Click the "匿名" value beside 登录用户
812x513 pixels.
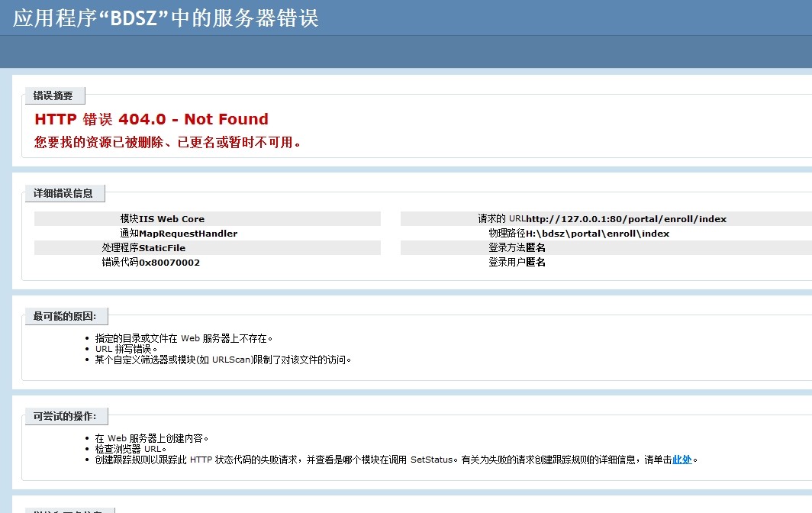pos(536,263)
